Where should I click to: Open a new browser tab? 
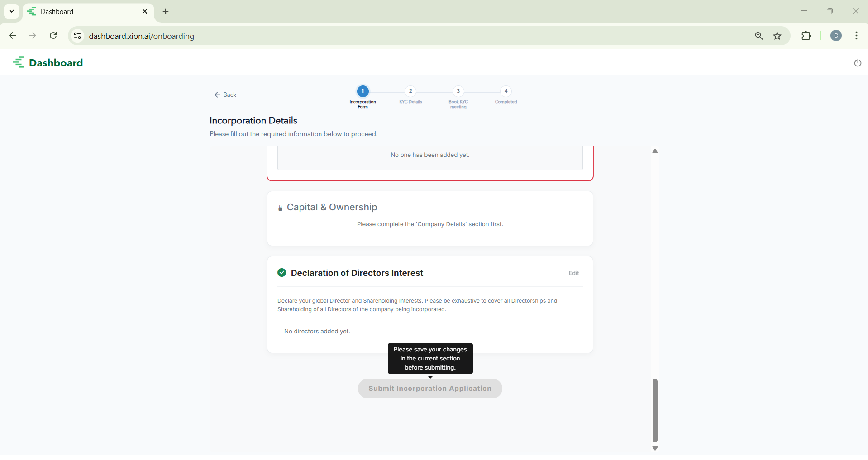[x=166, y=12]
